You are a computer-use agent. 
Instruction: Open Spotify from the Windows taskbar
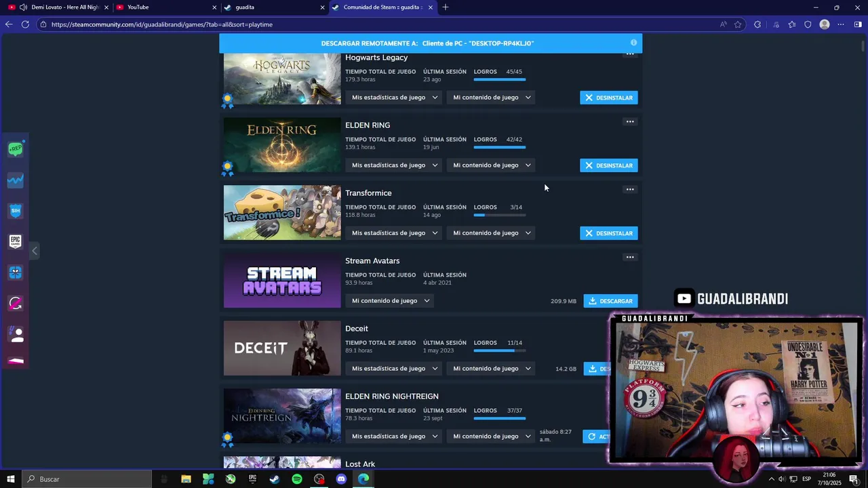297,479
